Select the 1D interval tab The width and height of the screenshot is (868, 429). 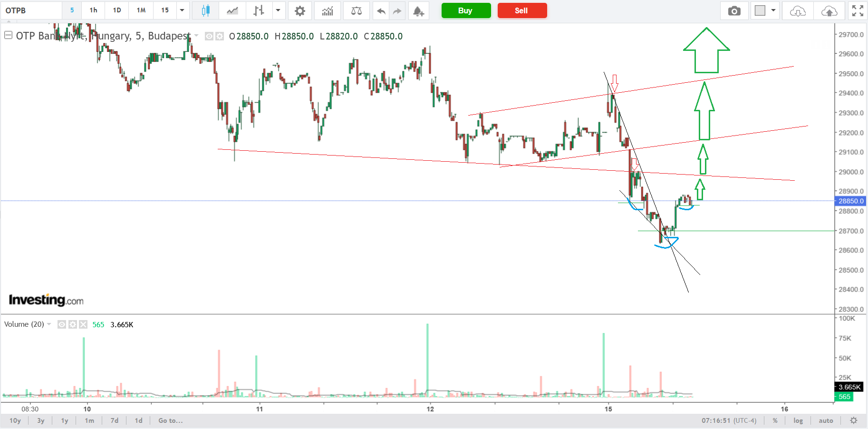pyautogui.click(x=117, y=10)
